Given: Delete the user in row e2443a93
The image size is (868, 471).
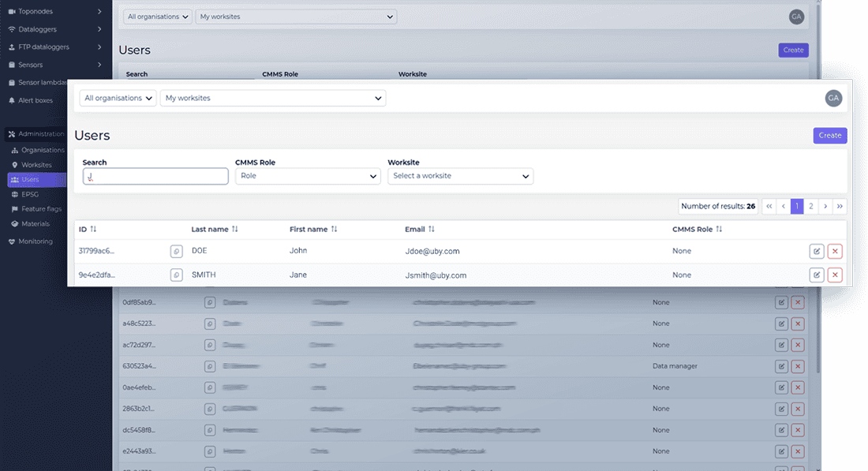Looking at the screenshot, I should pyautogui.click(x=798, y=451).
